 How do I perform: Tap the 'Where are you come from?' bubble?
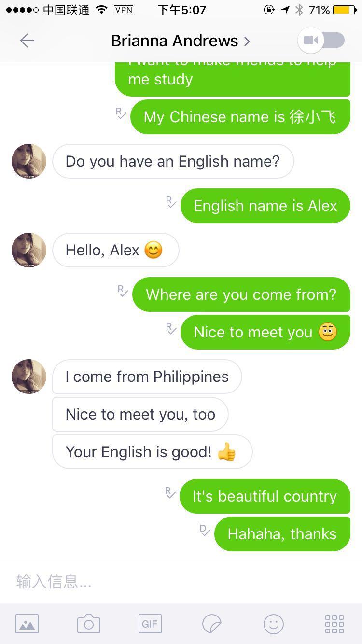tap(241, 294)
